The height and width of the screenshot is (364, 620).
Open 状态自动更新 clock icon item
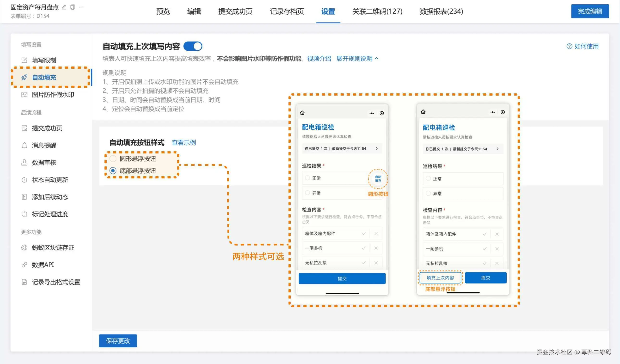(x=24, y=180)
